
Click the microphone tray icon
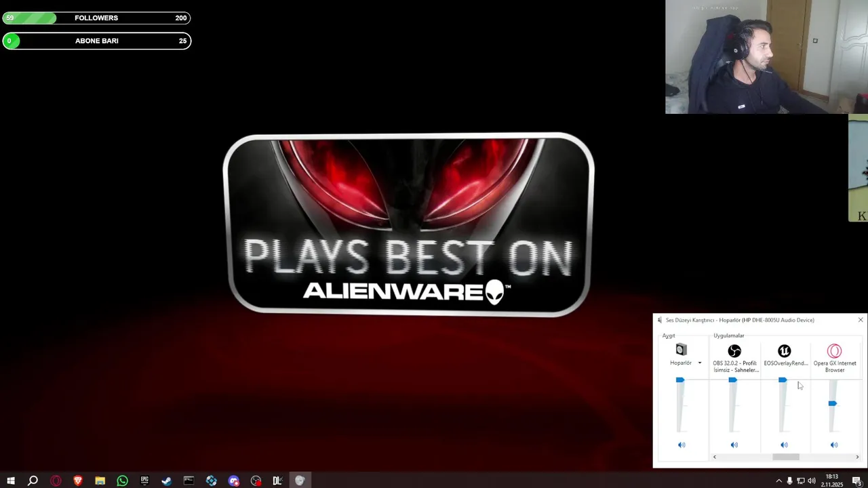(x=789, y=481)
